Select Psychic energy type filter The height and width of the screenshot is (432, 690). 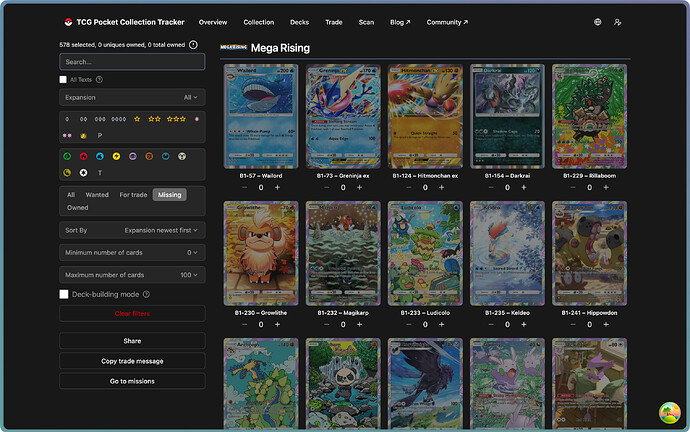(132, 156)
